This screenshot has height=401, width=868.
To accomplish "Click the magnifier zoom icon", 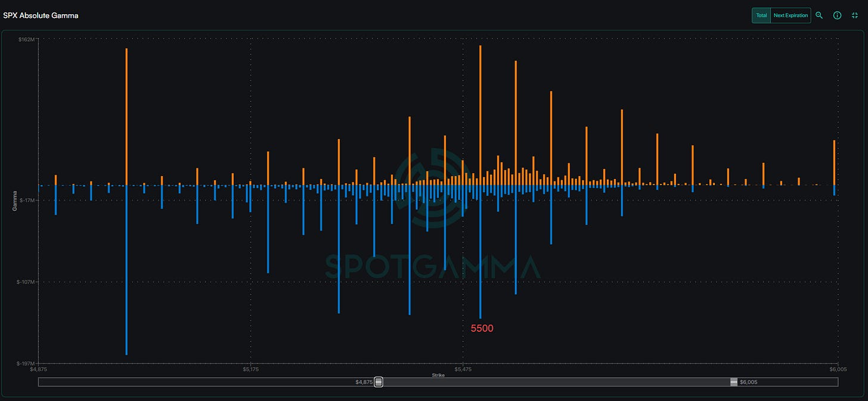I will tap(819, 16).
